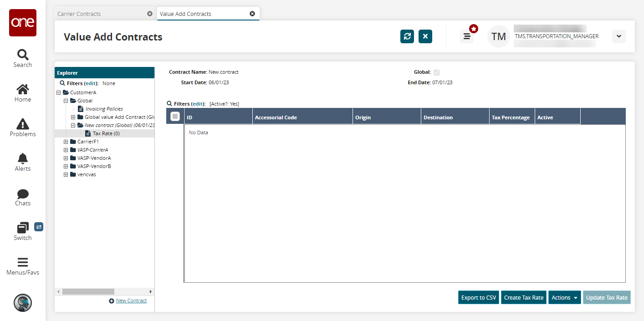Click the swap arrows badge beside Switch
644x321 pixels.
[x=39, y=226]
